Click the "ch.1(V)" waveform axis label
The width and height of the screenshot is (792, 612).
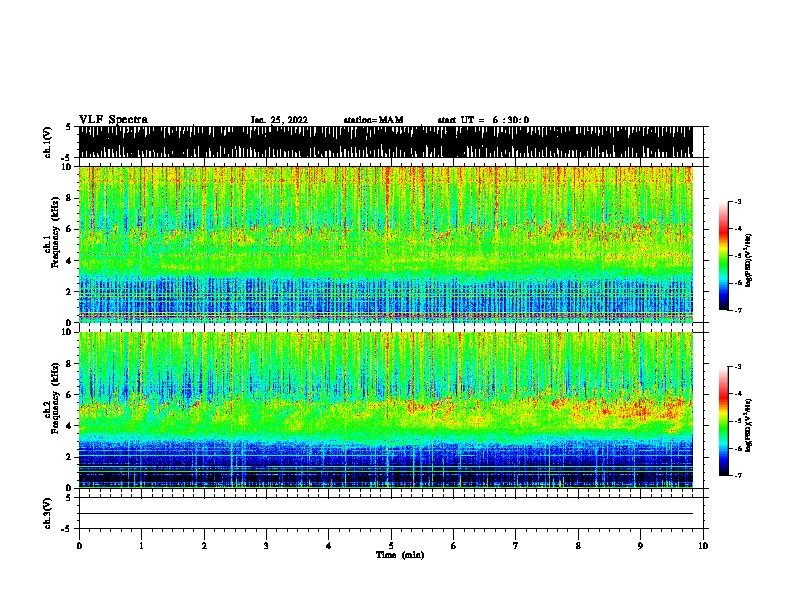click(47, 142)
